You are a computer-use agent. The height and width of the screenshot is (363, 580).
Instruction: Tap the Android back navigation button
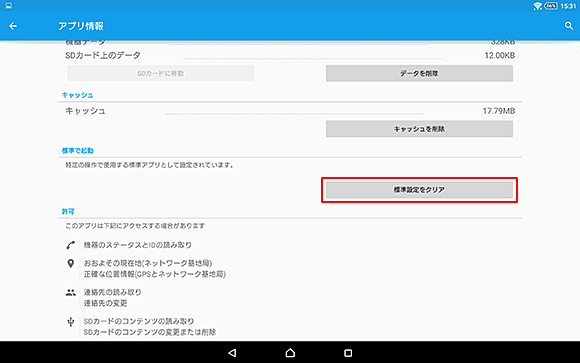tap(232, 353)
